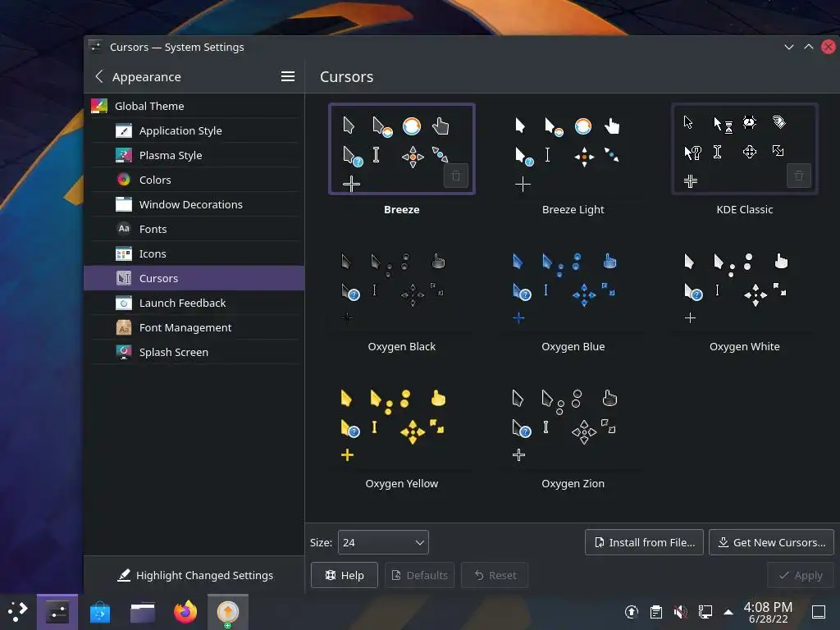The width and height of the screenshot is (840, 630).
Task: Click the Fonts Aa icon
Action: (124, 229)
